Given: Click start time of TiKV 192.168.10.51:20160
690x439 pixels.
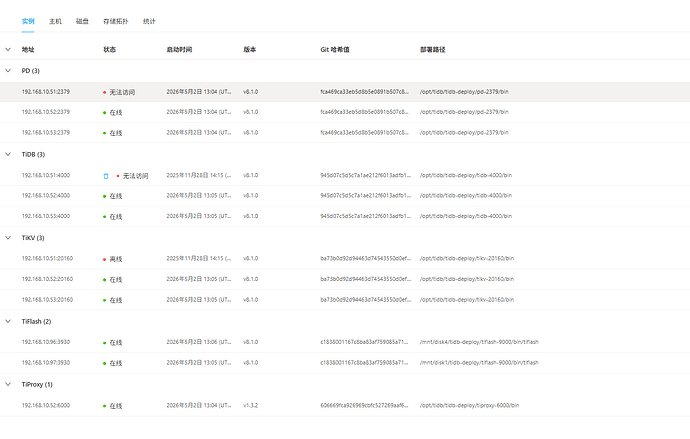Looking at the screenshot, I should click(x=198, y=258).
